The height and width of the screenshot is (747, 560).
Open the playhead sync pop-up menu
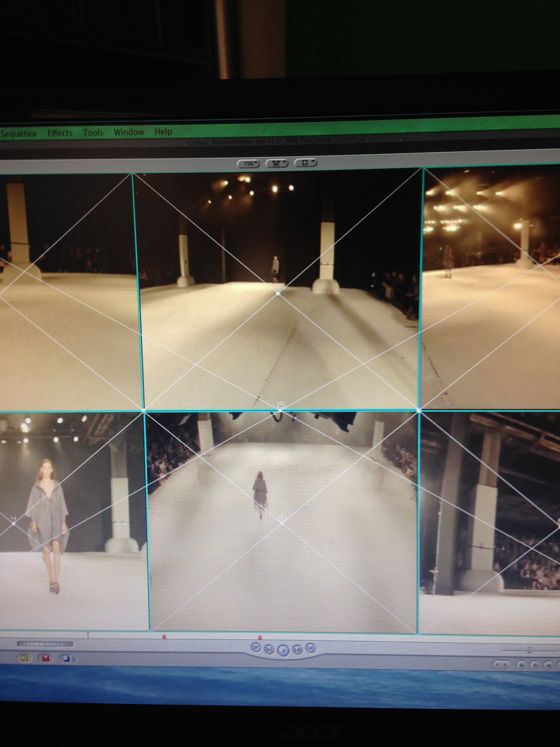click(x=277, y=163)
